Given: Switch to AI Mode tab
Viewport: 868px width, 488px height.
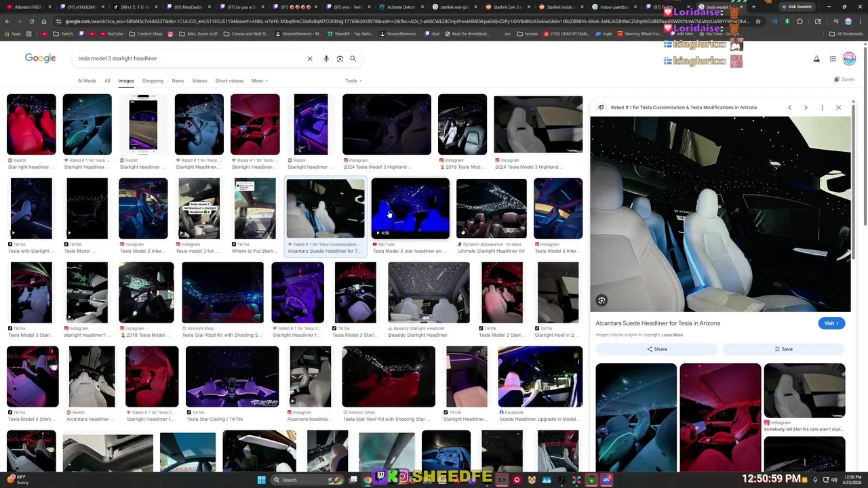Looking at the screenshot, I should 87,81.
